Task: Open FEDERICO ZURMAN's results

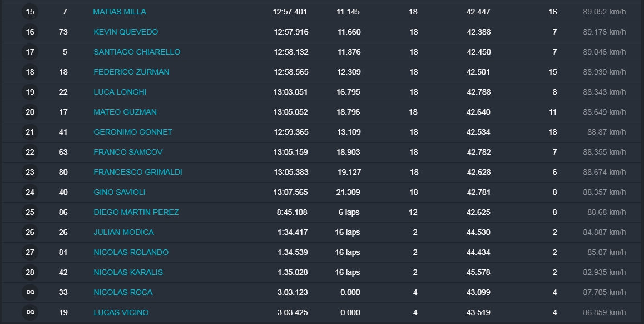Action: 131,72
